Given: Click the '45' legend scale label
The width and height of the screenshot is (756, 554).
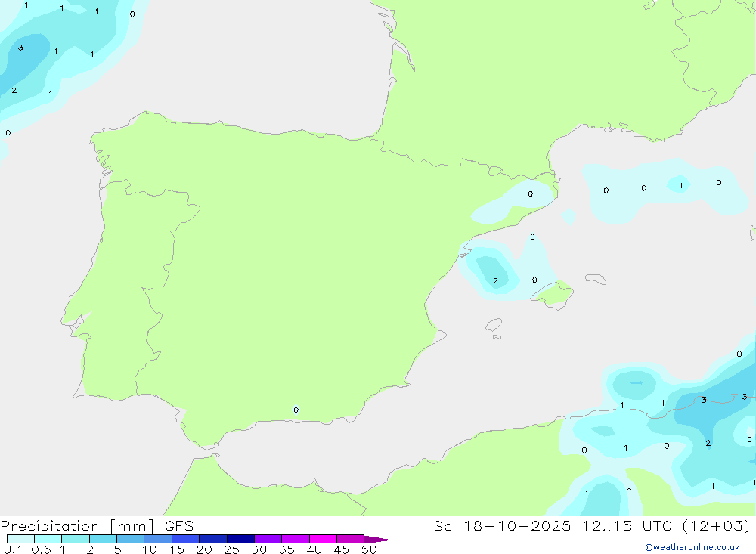Looking at the screenshot, I should [x=342, y=549].
